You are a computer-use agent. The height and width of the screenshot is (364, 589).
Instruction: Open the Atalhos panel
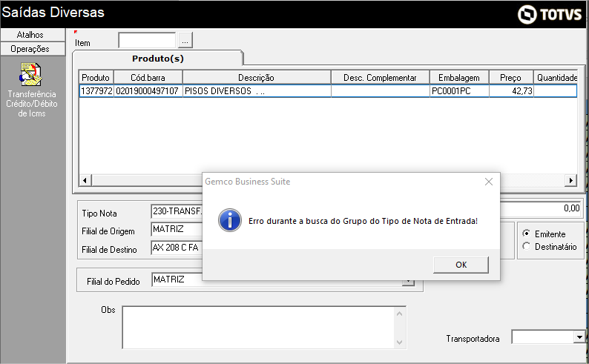[33, 35]
